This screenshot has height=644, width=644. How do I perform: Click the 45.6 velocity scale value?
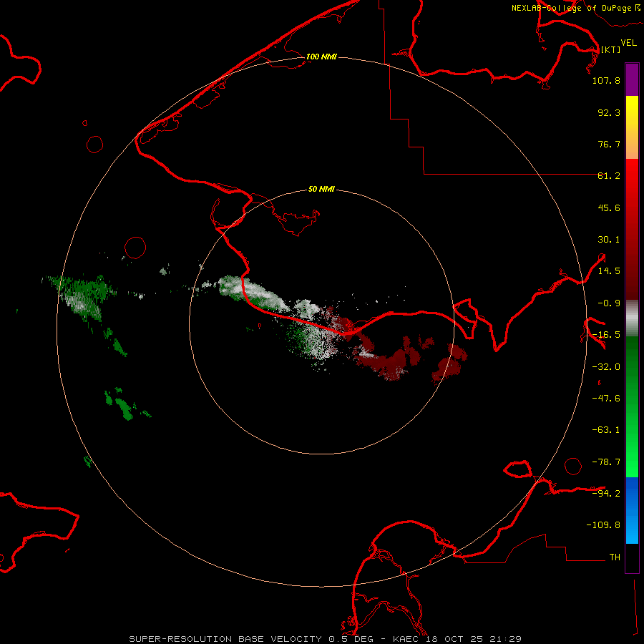point(609,208)
